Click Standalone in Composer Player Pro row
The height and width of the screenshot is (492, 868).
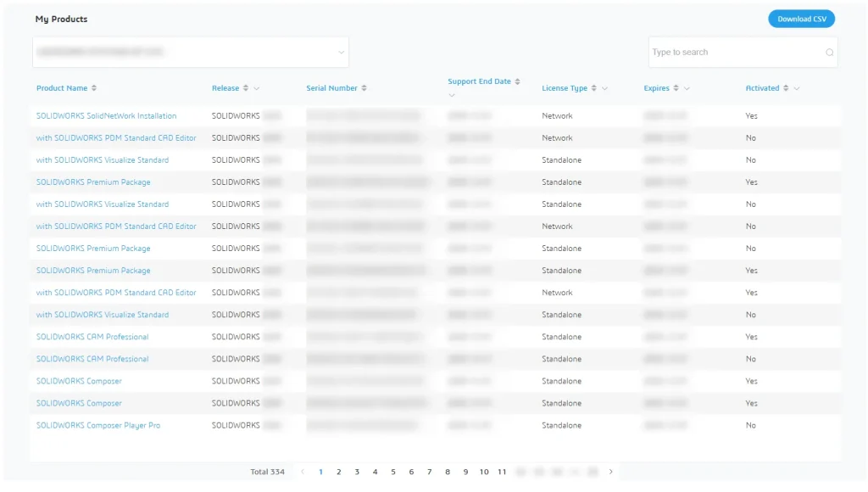click(561, 426)
